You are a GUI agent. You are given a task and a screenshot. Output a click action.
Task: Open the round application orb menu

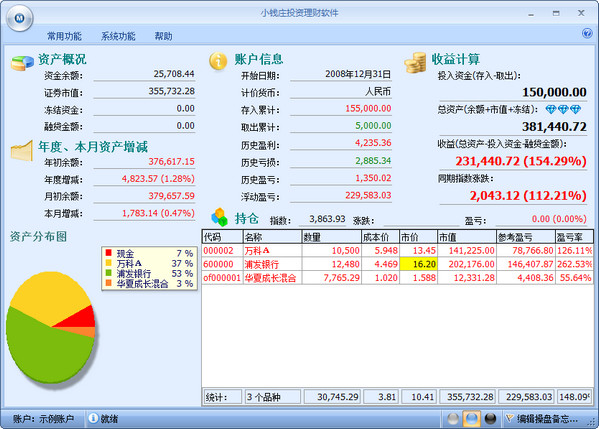click(20, 18)
